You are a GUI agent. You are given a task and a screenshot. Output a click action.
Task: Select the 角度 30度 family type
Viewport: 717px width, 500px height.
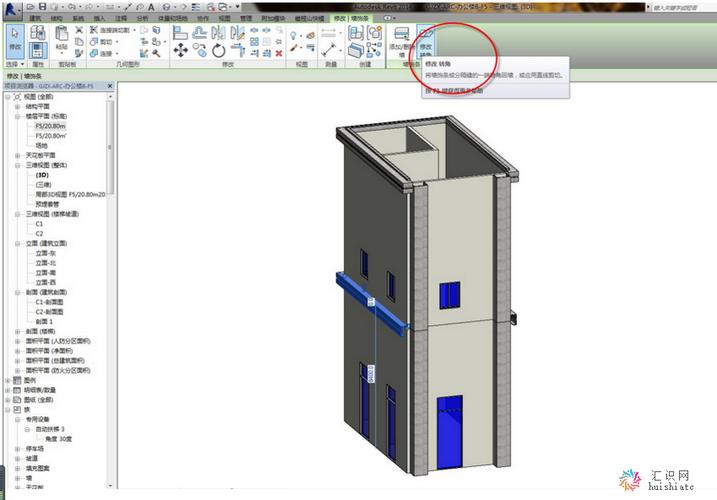(x=58, y=439)
